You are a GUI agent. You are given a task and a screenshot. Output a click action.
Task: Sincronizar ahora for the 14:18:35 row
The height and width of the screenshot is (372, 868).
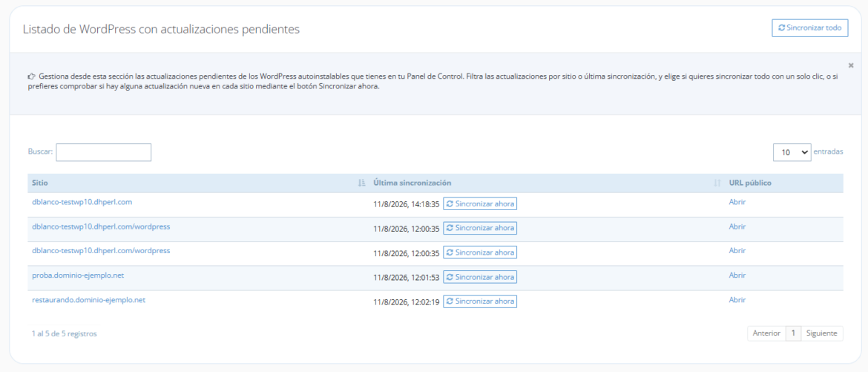coord(480,204)
